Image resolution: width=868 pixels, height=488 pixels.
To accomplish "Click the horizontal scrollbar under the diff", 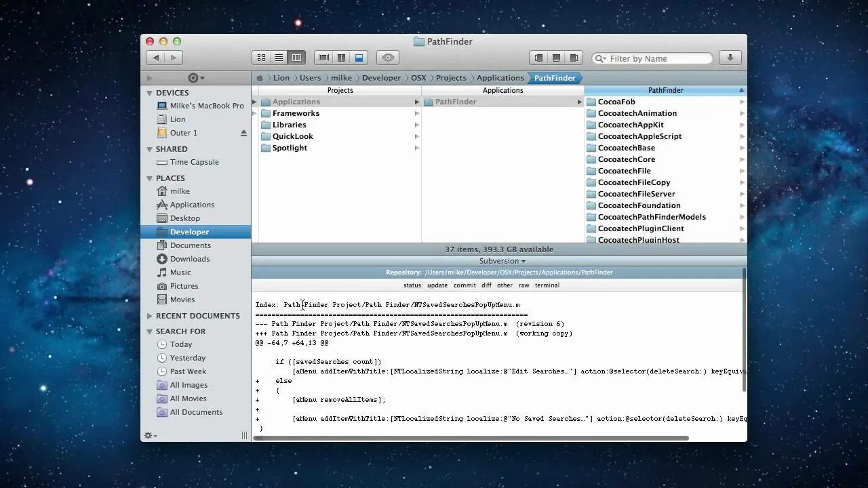I will pyautogui.click(x=471, y=438).
